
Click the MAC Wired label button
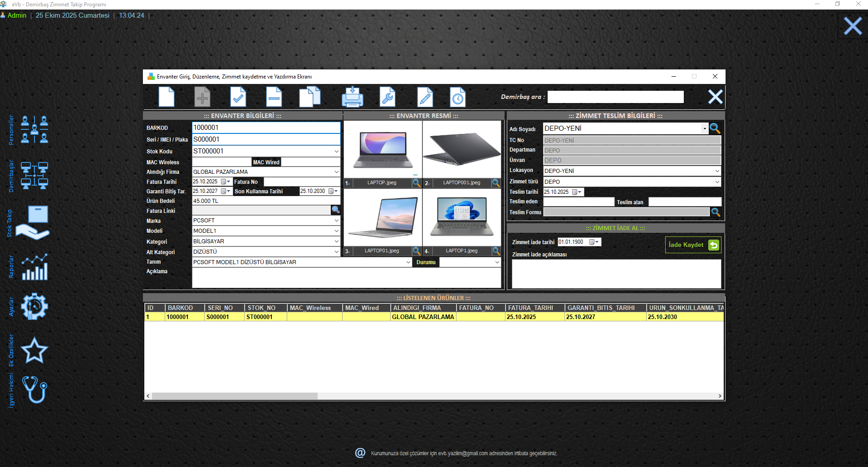pyautogui.click(x=266, y=162)
